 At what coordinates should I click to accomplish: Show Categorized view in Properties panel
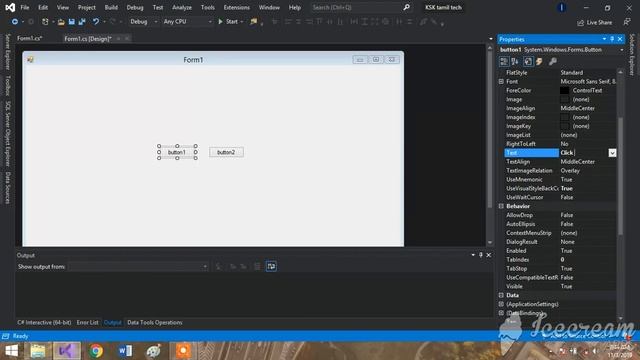[x=504, y=61]
